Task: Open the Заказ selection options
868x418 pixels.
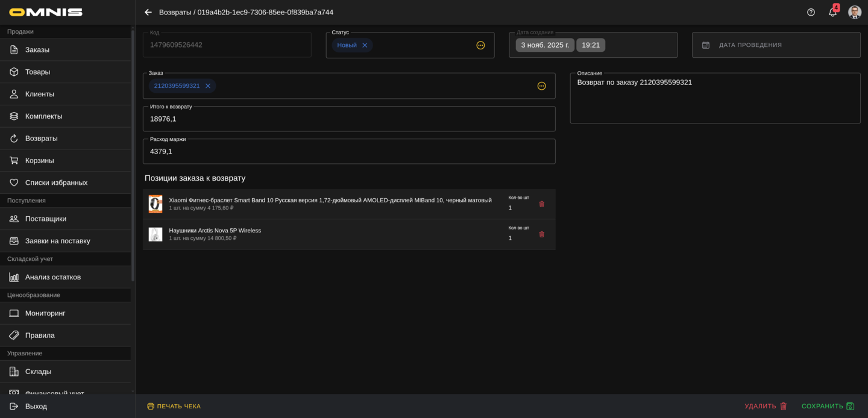Action: point(541,86)
